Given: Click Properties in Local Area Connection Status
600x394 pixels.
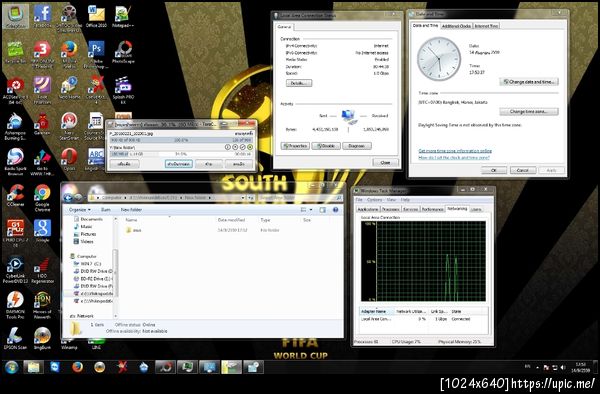Looking at the screenshot, I should tap(295, 146).
